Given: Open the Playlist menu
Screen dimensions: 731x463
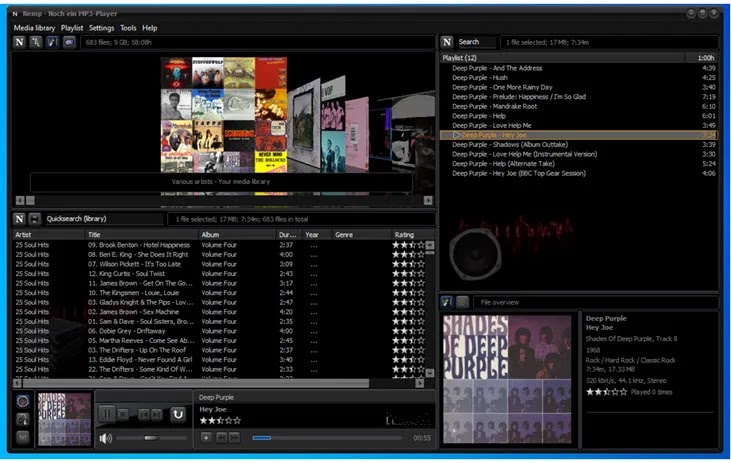Looking at the screenshot, I should click(x=72, y=28).
